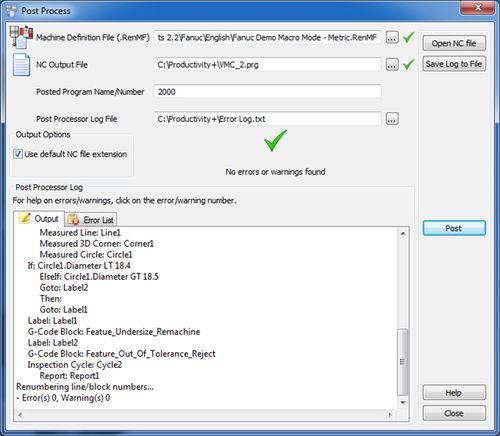Viewport: 500px width, 436px height.
Task: Click the large green no-errors checkmark
Action: (275, 140)
